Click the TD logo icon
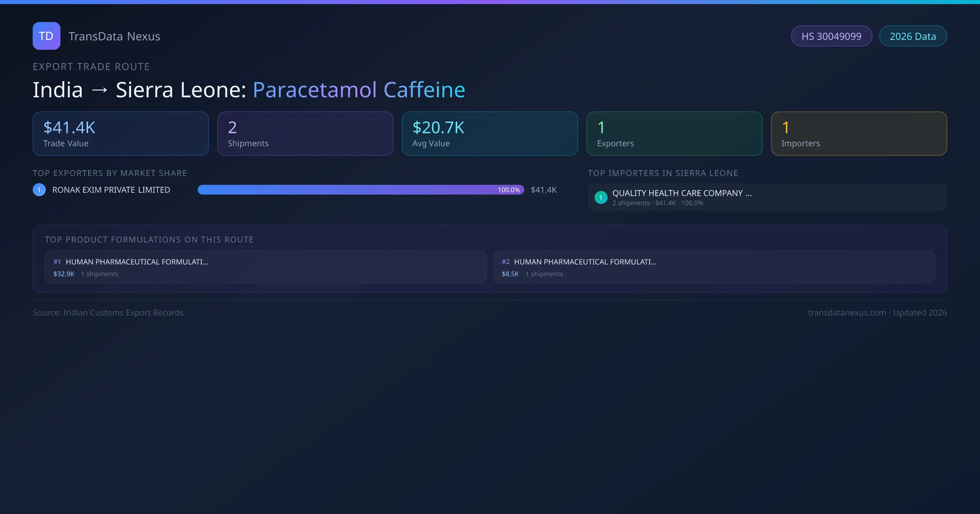Image resolution: width=980 pixels, height=514 pixels. pyautogui.click(x=46, y=36)
